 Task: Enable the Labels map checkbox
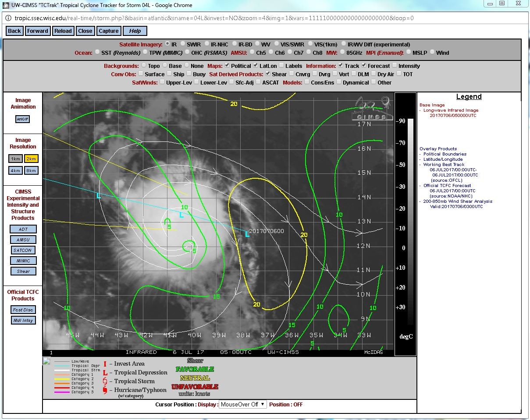(x=281, y=66)
